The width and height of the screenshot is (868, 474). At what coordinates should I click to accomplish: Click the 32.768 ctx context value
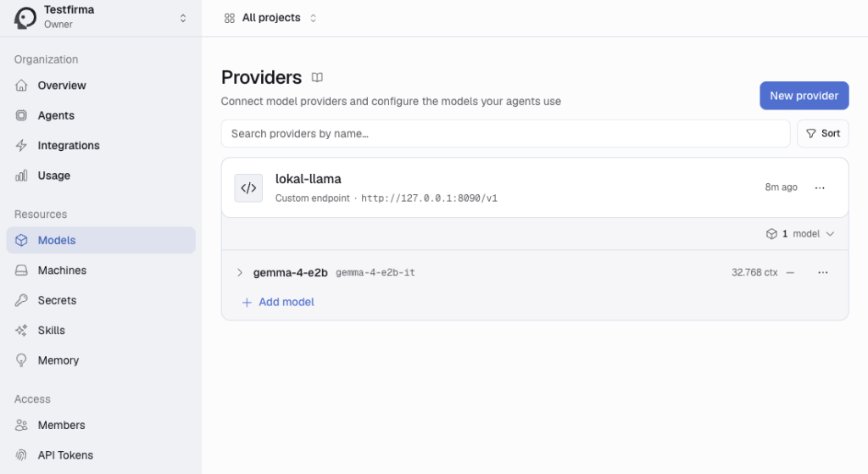coord(754,272)
